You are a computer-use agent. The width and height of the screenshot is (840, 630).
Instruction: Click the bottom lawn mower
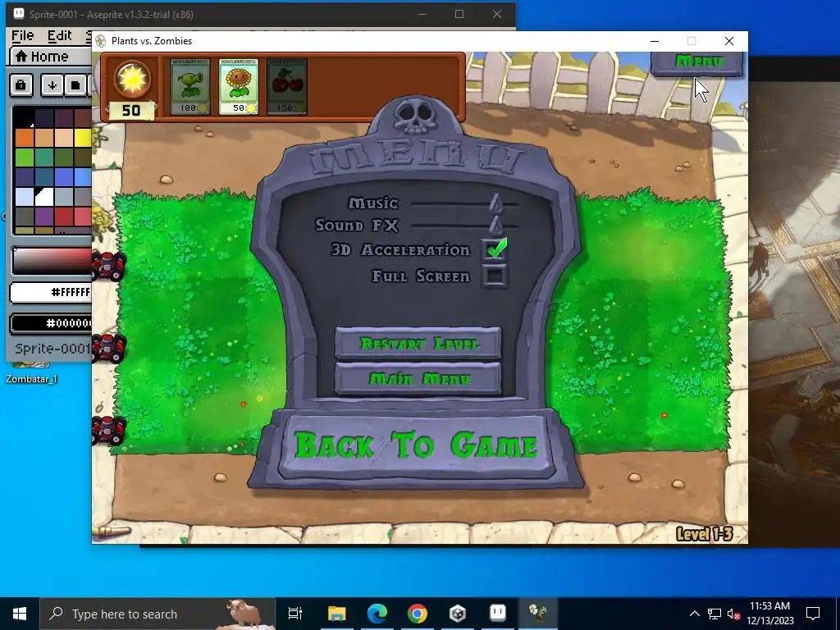(x=108, y=430)
